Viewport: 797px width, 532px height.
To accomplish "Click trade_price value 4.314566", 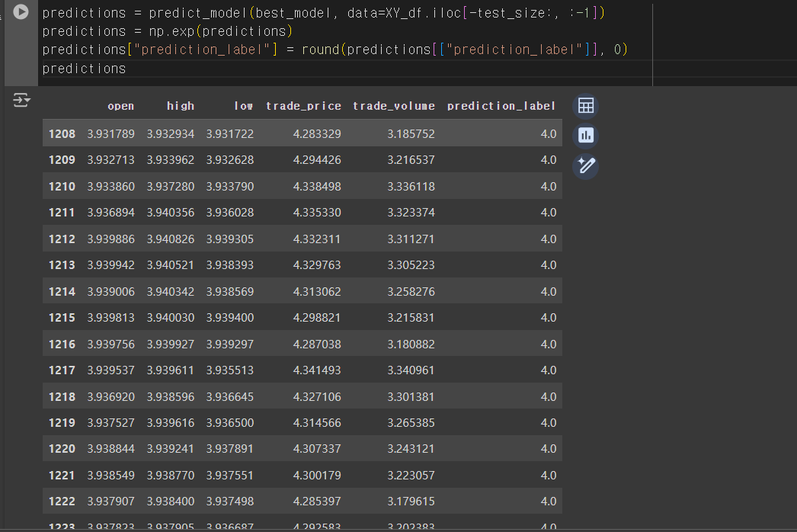I will (x=317, y=423).
